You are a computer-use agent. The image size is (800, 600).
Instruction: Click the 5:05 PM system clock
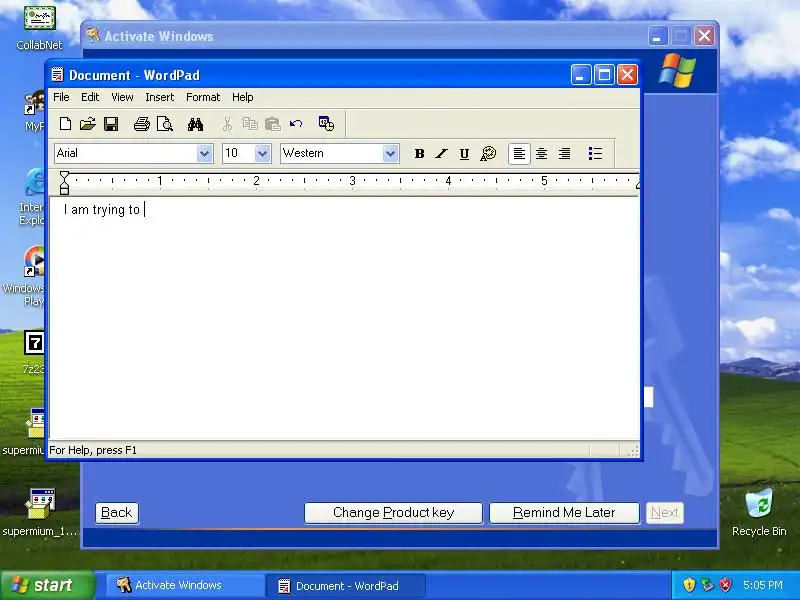point(763,585)
